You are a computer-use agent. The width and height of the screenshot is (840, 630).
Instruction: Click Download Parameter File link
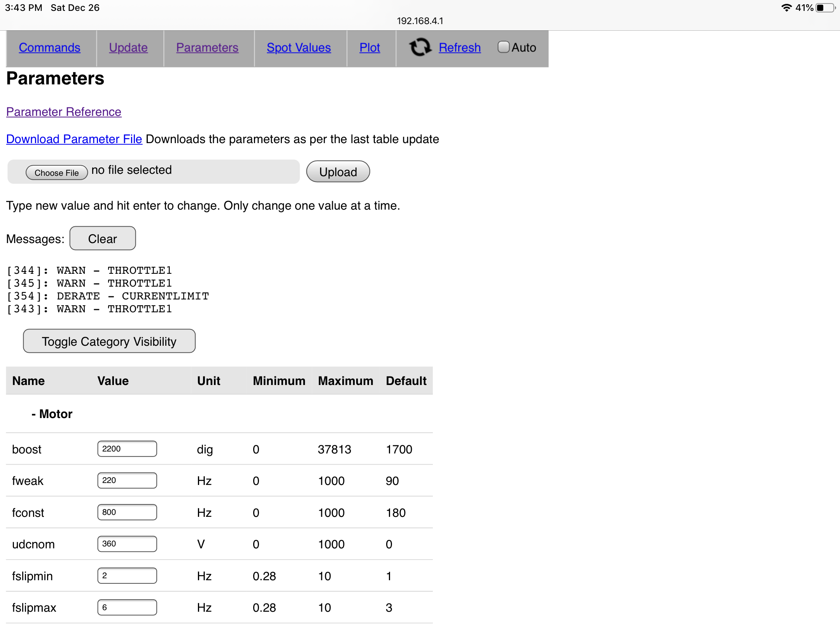74,139
